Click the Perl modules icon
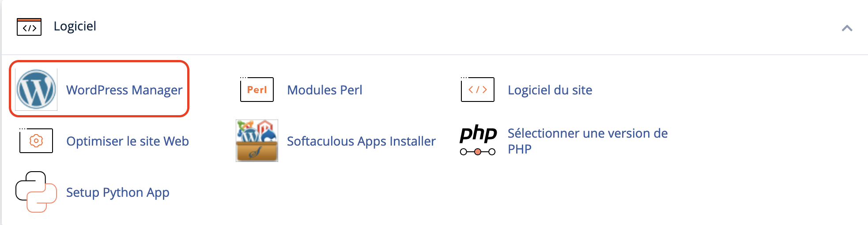 (x=257, y=89)
